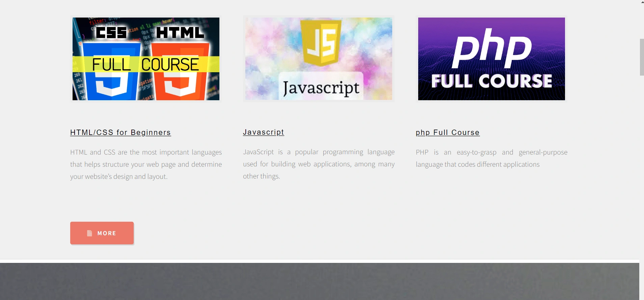This screenshot has height=300, width=644.
Task: Follow the php Full Course link
Action: coord(448,133)
